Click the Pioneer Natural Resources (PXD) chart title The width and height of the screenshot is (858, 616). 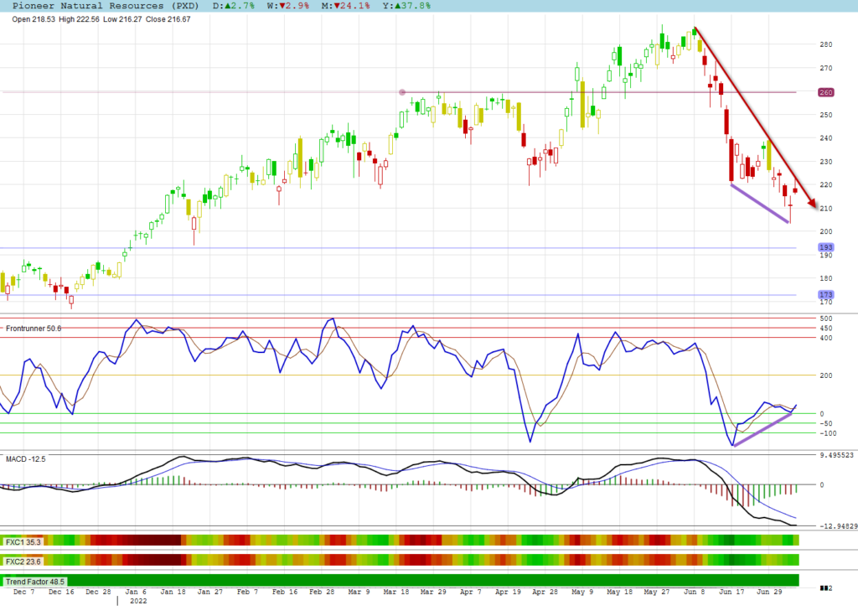click(x=106, y=6)
